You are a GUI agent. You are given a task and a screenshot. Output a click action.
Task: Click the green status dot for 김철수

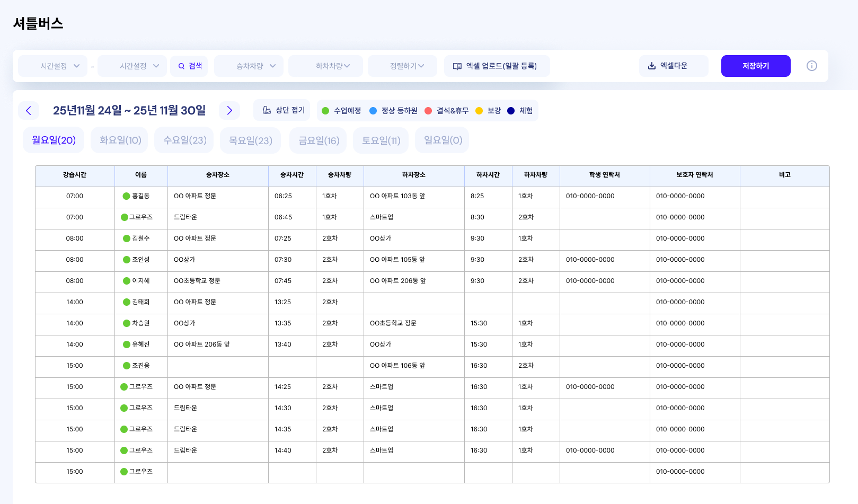click(126, 238)
